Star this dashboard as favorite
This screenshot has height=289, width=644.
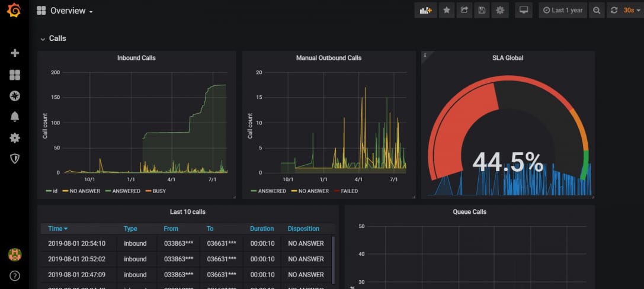(447, 10)
